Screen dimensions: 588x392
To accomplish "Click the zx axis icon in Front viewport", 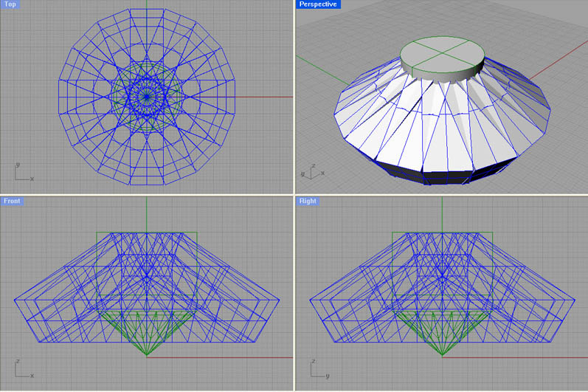I will tap(24, 368).
